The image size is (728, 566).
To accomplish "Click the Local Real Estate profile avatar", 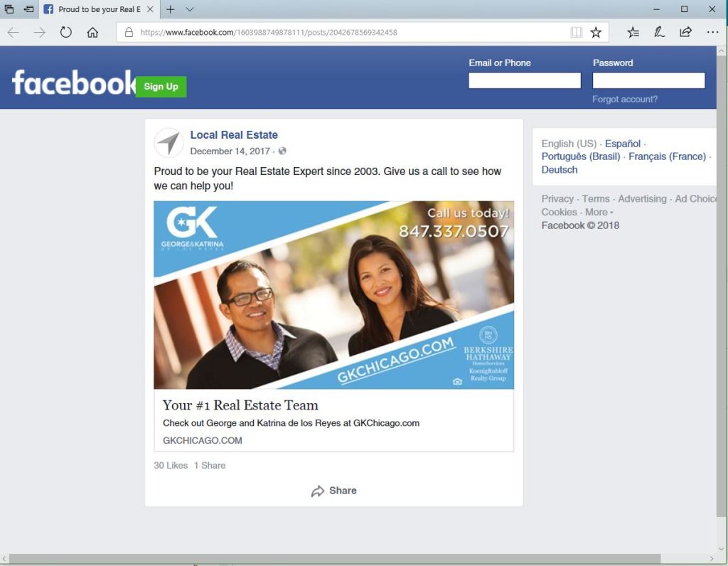I will [x=168, y=143].
